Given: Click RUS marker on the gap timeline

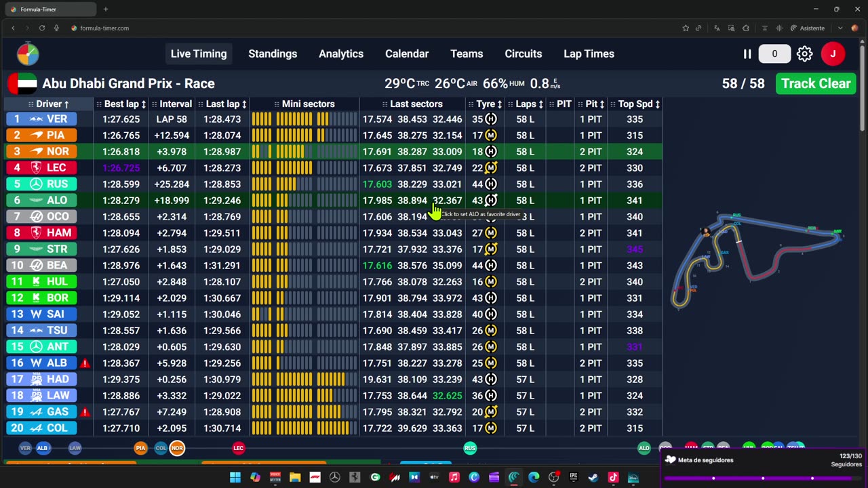Looking at the screenshot, I should [x=470, y=448].
